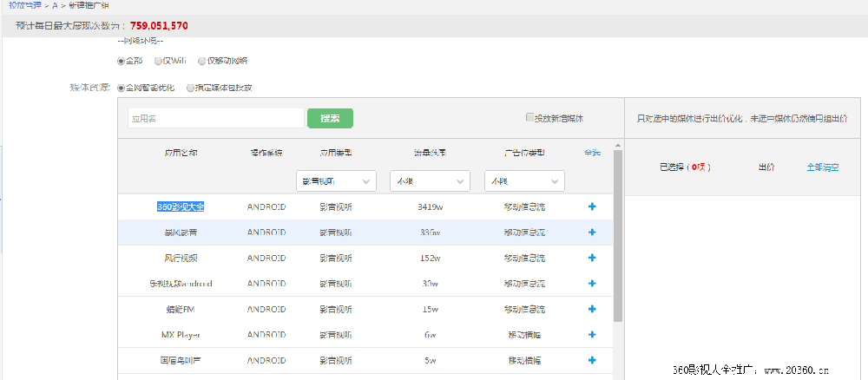Add 360影视大全 with its plus icon
The width and height of the screenshot is (868, 380).
pyautogui.click(x=592, y=206)
